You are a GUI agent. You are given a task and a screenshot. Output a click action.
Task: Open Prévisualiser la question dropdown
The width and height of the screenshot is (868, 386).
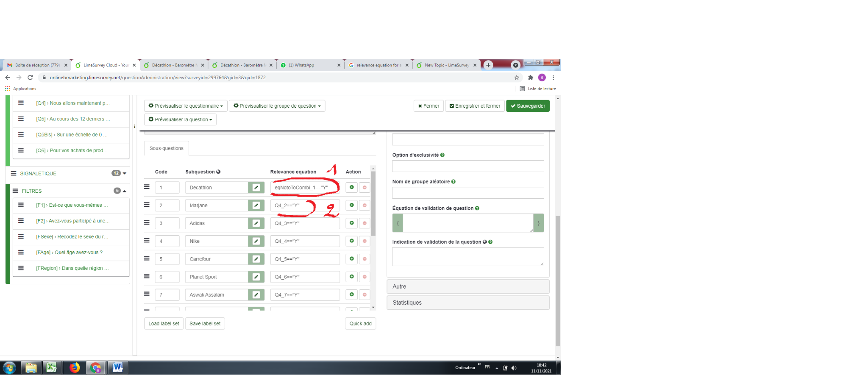point(180,119)
